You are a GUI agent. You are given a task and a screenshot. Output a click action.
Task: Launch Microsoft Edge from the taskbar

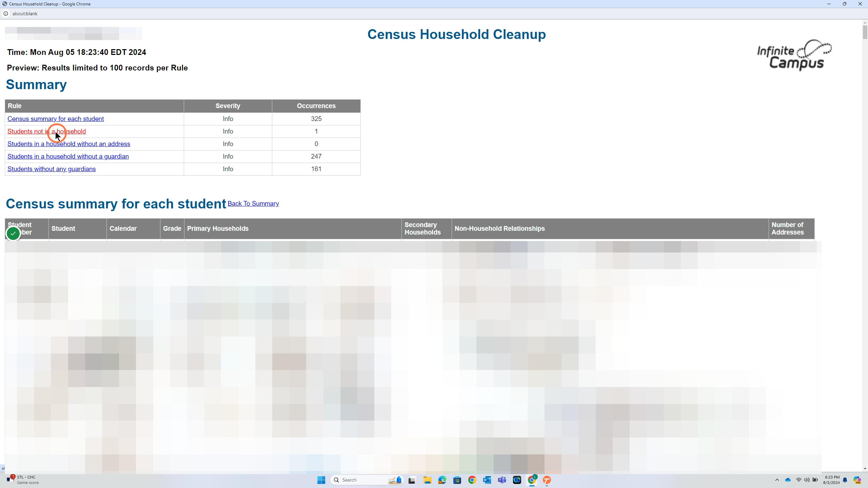(x=442, y=480)
